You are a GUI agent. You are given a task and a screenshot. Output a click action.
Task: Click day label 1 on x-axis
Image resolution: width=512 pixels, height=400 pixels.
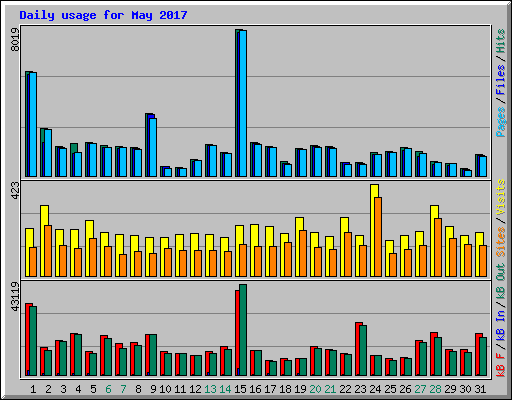(33, 389)
